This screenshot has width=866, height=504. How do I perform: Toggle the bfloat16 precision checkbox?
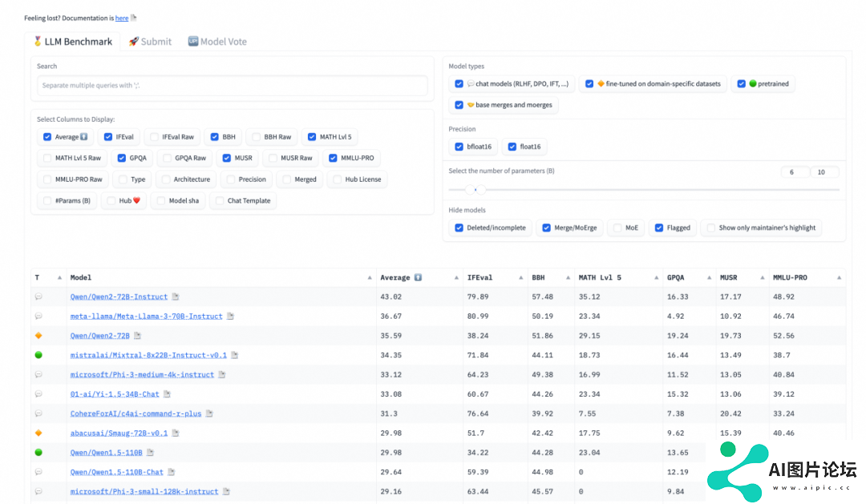(x=459, y=147)
